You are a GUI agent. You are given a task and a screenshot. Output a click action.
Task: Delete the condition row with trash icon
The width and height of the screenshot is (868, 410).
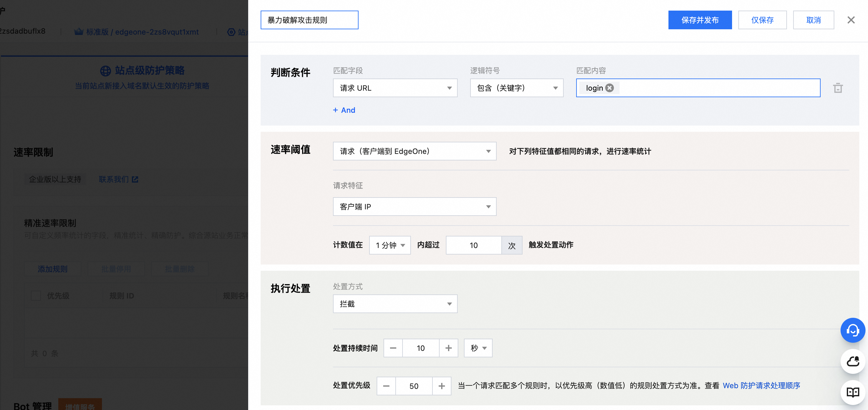(838, 88)
